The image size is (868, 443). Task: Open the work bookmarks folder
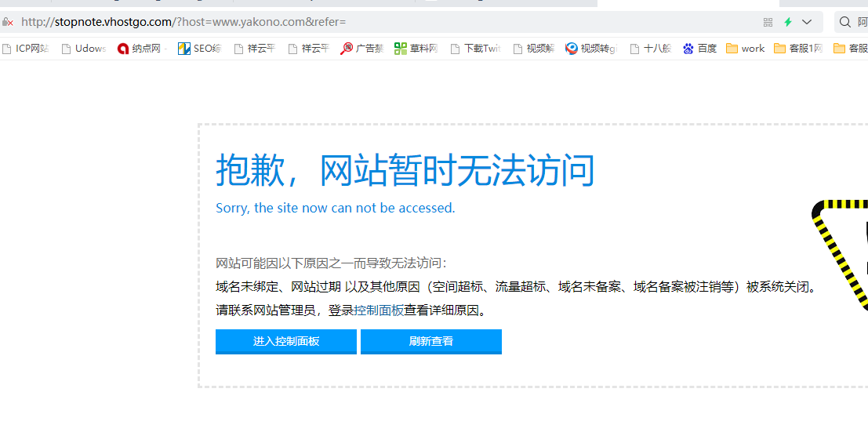(745, 49)
